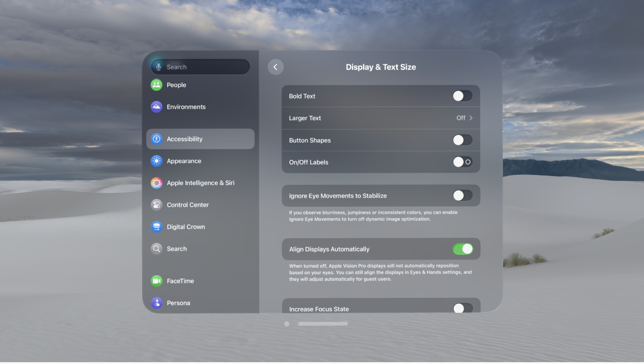Open Appearance settings

click(x=201, y=161)
